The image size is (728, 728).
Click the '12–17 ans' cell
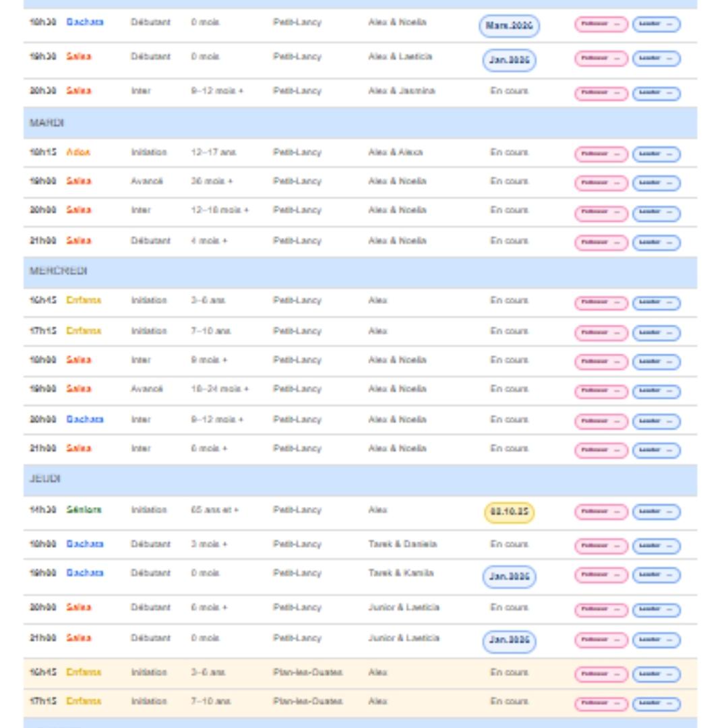[214, 152]
